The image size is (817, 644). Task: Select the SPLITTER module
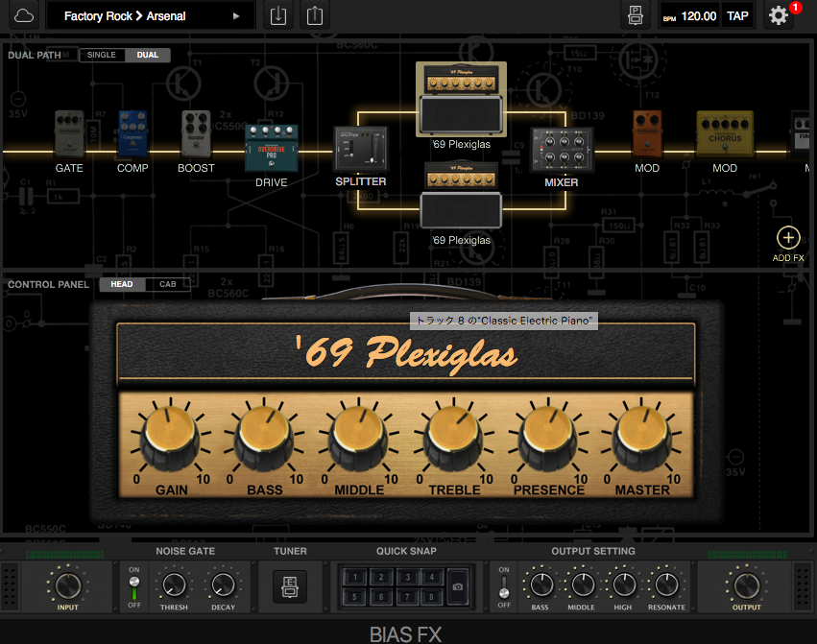tap(361, 150)
